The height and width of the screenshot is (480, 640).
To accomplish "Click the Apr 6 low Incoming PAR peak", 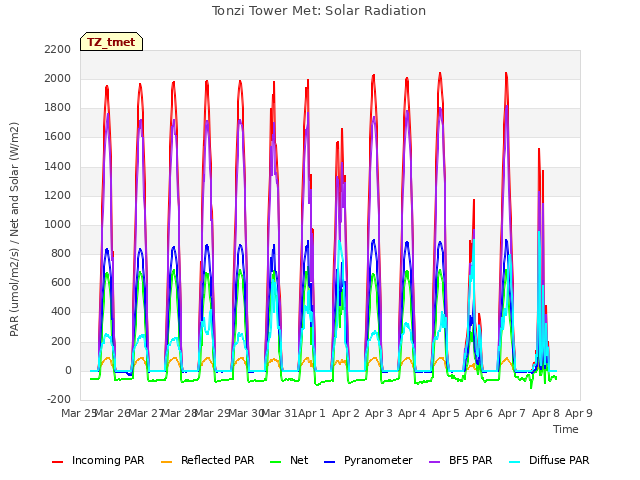I will (x=474, y=200).
